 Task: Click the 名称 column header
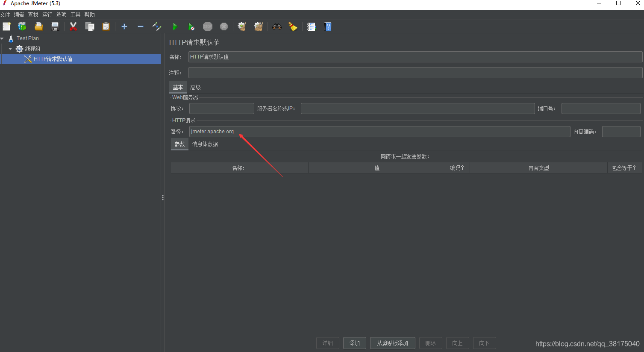tap(239, 168)
